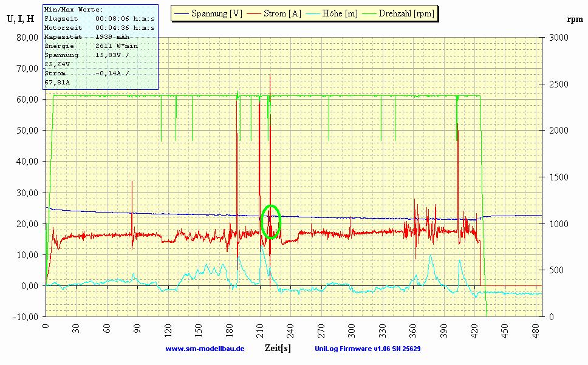Select the red Strom legend line symbol

253,12
